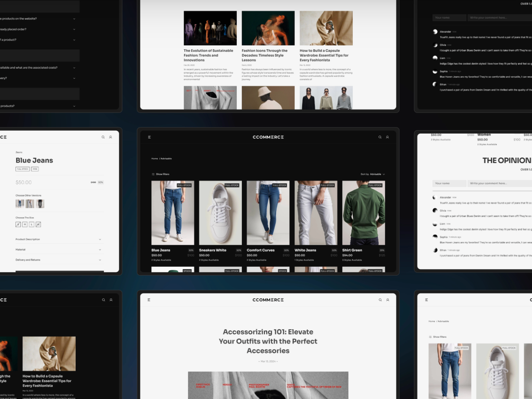532x399 pixels.
Task: Open search on the bottom-right catalog page
Action: tap(531, 300)
